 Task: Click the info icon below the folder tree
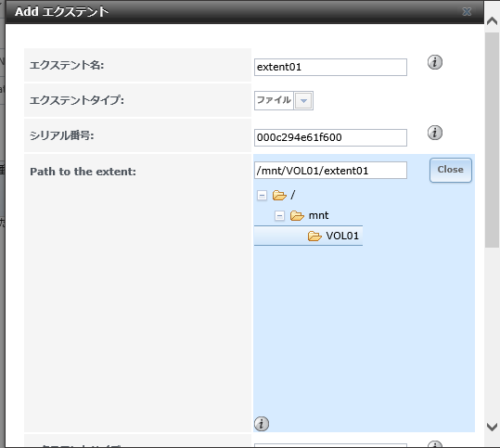[x=262, y=424]
